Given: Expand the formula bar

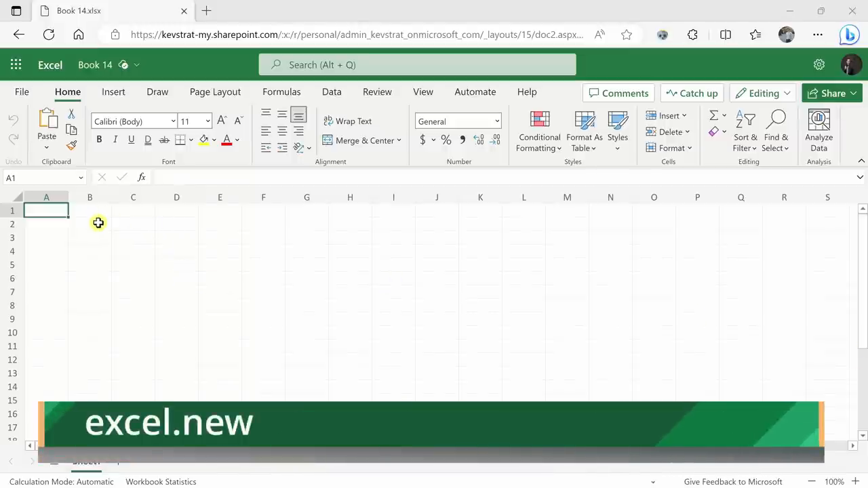Looking at the screenshot, I should point(860,177).
